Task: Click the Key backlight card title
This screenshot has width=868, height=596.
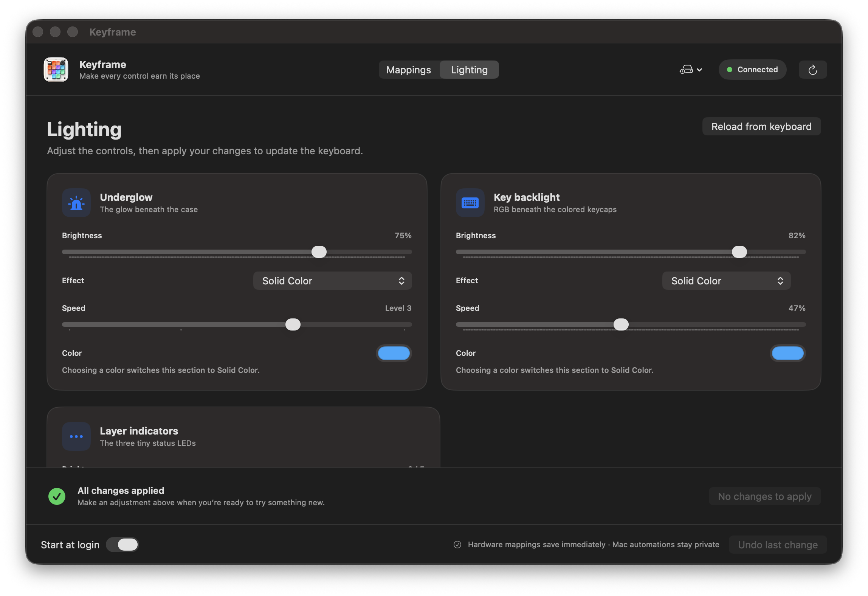Action: click(x=527, y=197)
